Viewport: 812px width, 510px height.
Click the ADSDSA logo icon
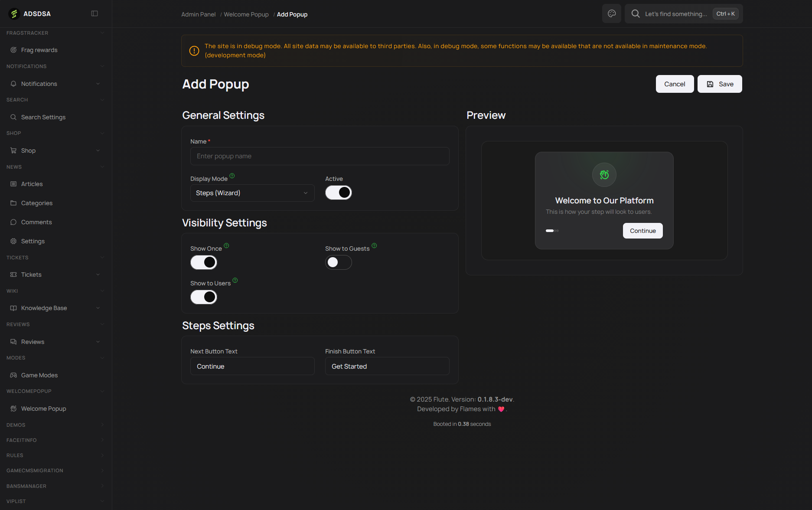coord(14,14)
